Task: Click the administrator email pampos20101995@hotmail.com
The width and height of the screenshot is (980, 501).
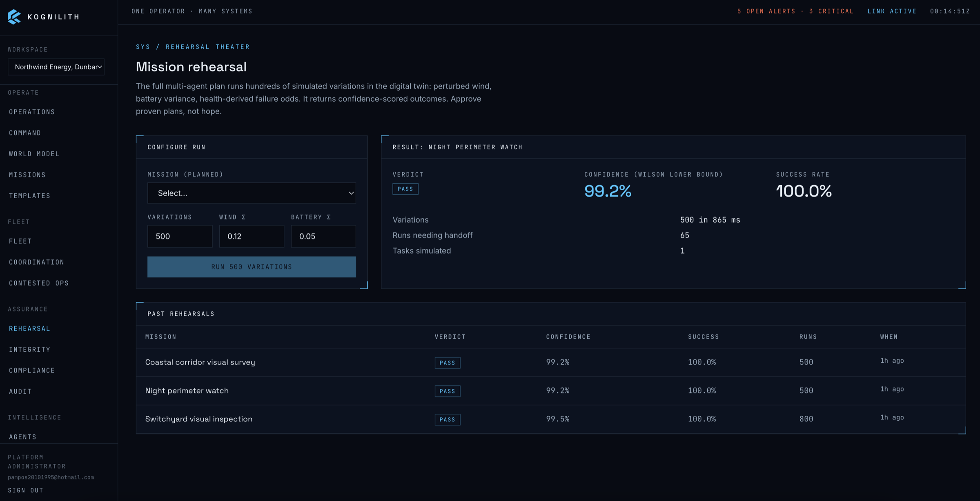Action: [51, 477]
